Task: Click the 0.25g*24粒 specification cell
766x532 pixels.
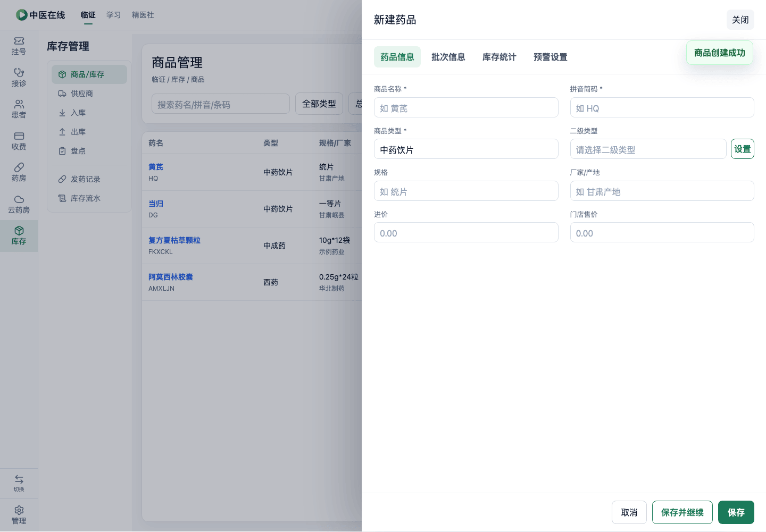Action: coord(339,277)
